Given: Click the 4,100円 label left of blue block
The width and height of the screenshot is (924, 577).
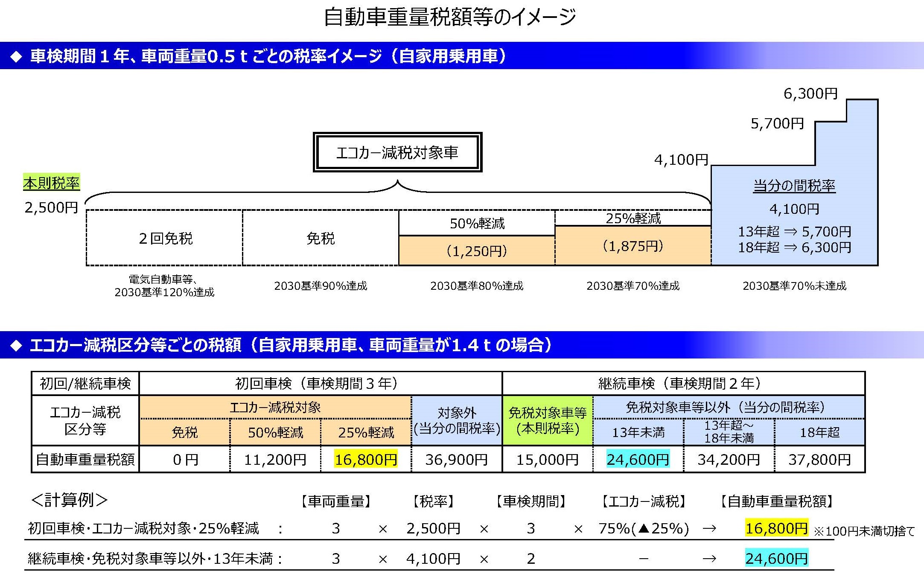Looking at the screenshot, I should coord(681,160).
